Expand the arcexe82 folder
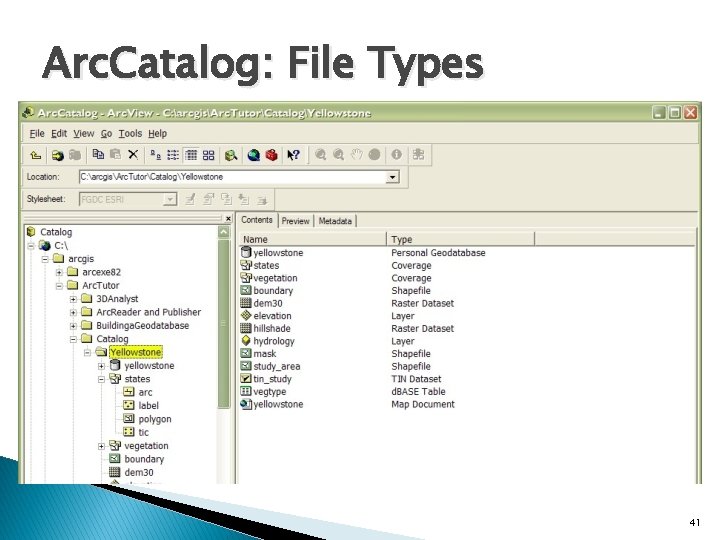 click(x=59, y=272)
